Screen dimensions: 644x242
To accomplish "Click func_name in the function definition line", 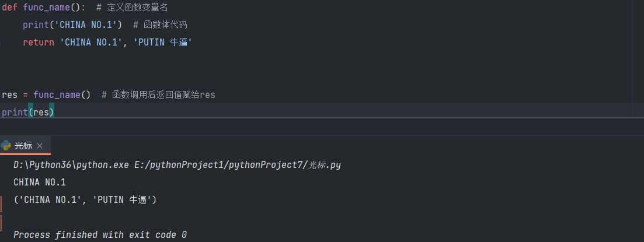I will click(x=48, y=6).
